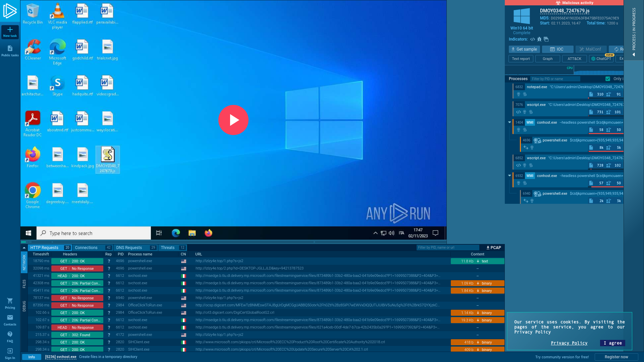Image resolution: width=644 pixels, height=362 pixels.
Task: Expand the Threats 12 network tab
Action: tap(173, 247)
